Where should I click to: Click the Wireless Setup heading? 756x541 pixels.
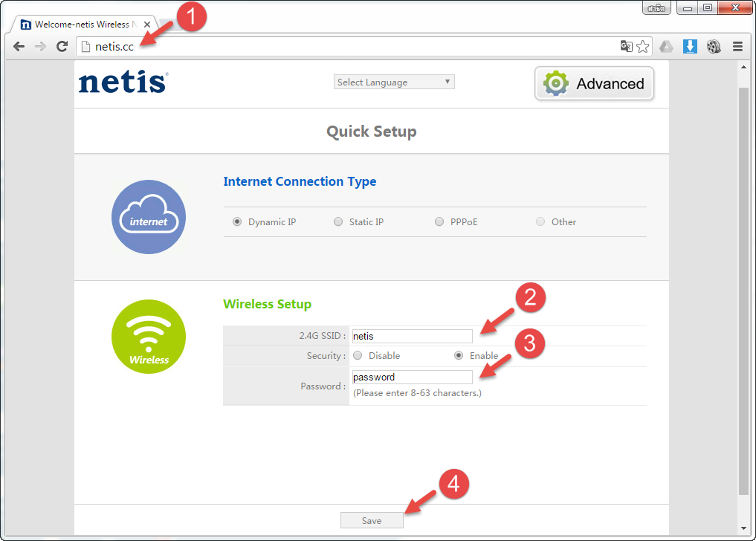coord(267,304)
